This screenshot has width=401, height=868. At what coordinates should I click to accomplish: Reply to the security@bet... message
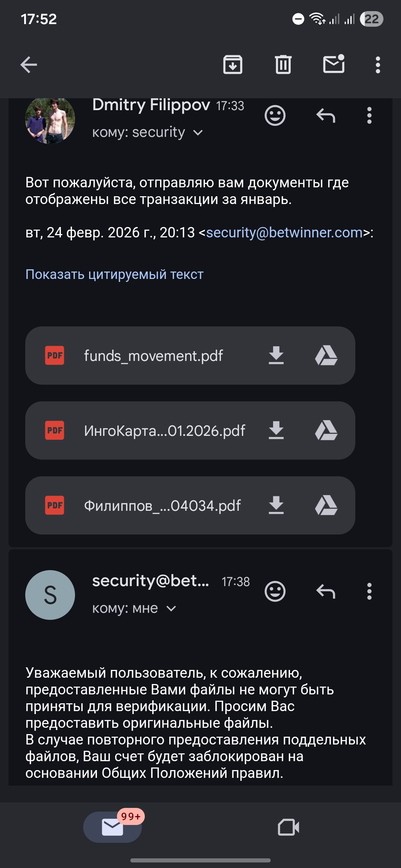coord(326,591)
